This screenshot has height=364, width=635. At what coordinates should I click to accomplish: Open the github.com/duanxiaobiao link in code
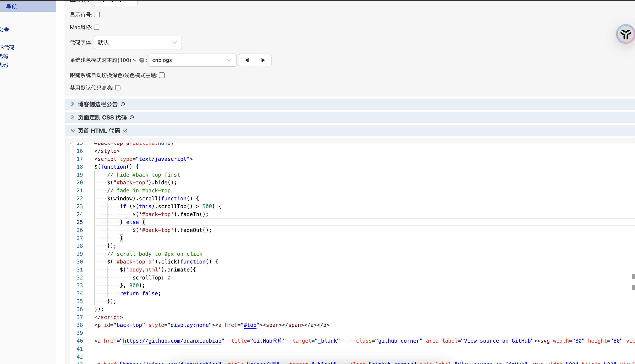[x=172, y=341]
